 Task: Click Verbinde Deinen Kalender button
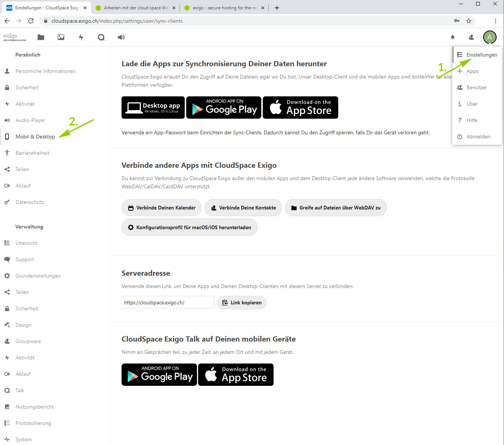click(x=162, y=208)
